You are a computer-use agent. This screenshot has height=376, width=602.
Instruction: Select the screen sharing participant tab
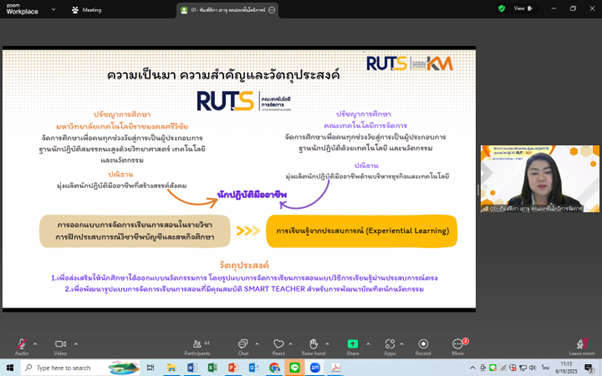tap(228, 10)
